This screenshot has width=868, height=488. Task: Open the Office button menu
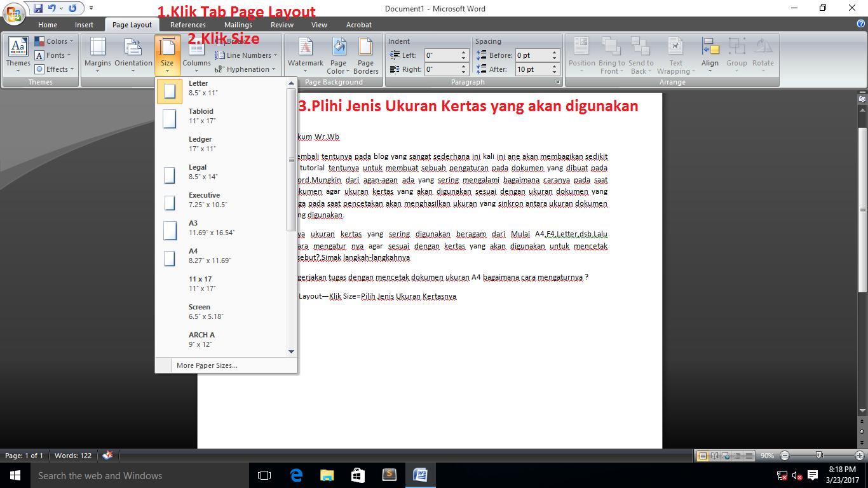(x=14, y=13)
